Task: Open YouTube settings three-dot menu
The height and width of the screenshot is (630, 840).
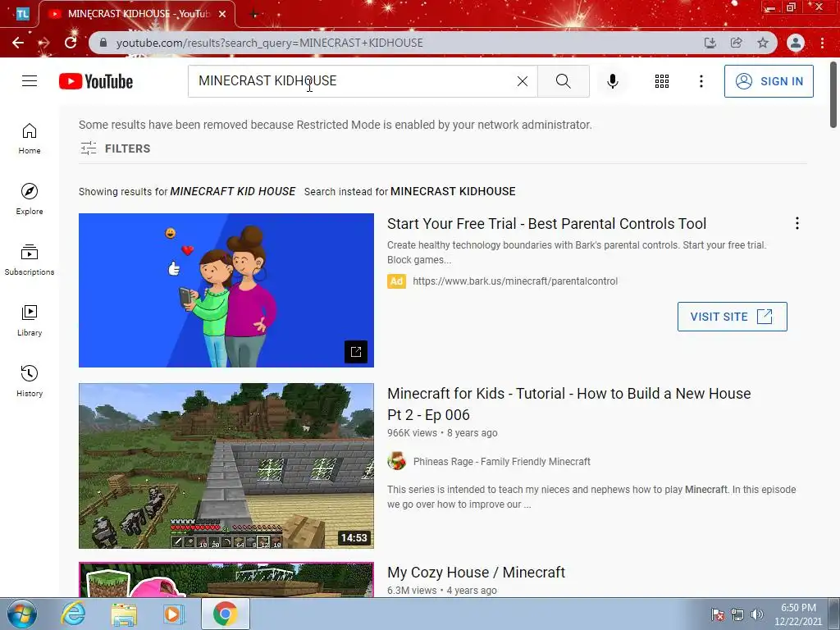Action: pyautogui.click(x=701, y=81)
